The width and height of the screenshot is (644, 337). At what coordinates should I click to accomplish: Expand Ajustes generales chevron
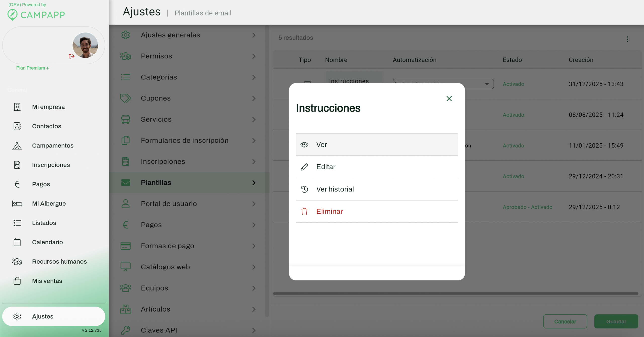[254, 35]
